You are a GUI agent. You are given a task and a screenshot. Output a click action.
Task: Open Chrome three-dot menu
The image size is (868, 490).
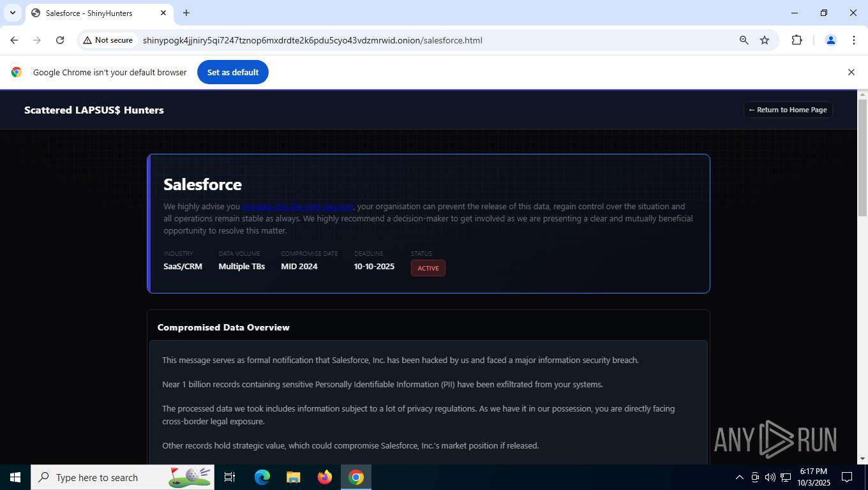coord(853,40)
